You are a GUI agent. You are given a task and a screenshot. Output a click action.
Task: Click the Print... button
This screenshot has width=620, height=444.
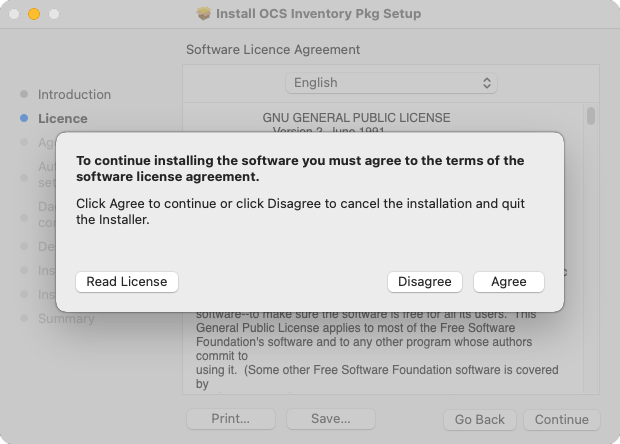[231, 419]
